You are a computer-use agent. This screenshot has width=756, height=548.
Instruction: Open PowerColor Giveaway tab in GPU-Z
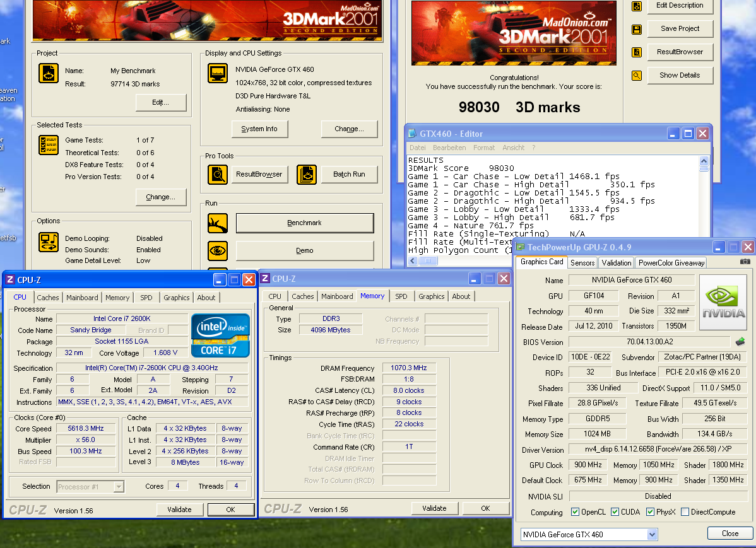(x=671, y=263)
